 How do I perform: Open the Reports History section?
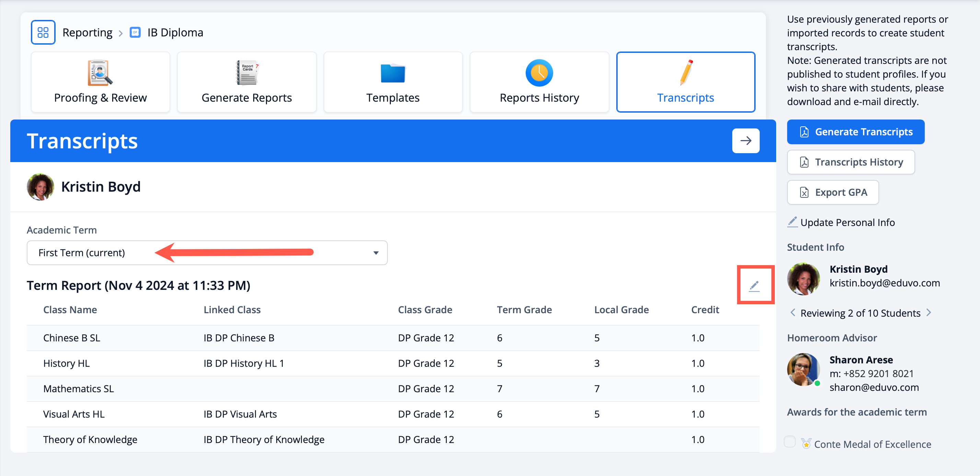coord(539,82)
